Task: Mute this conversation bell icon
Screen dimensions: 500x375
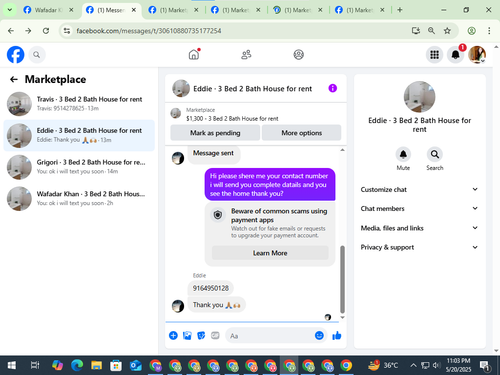Action: 403,154
